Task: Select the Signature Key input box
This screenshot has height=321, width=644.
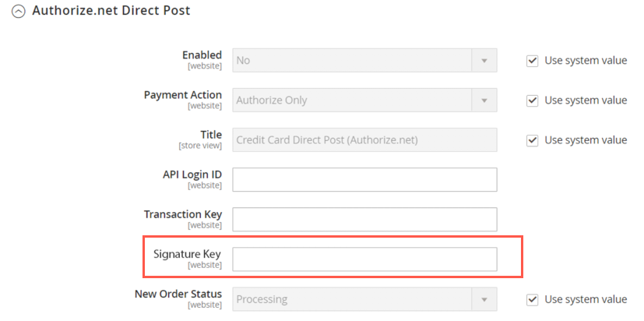Action: click(x=364, y=259)
